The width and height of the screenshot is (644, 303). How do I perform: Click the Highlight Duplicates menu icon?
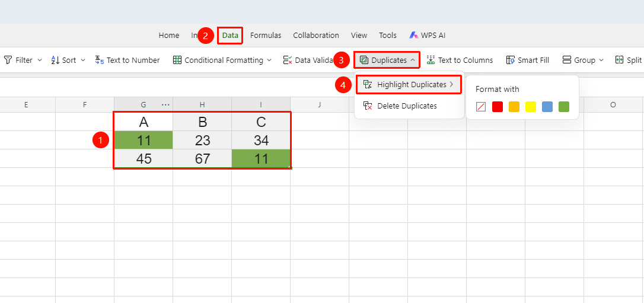[x=368, y=85]
